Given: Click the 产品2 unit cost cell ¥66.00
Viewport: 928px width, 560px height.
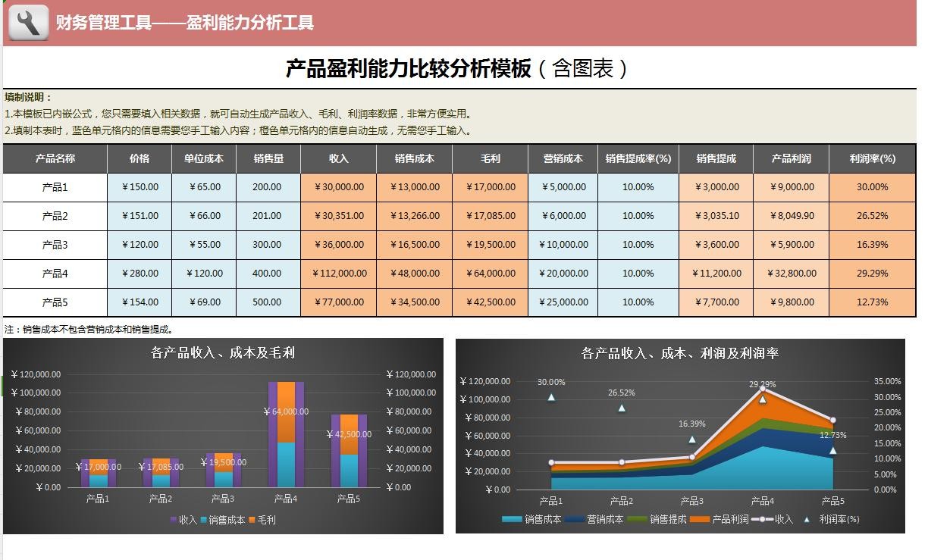Looking at the screenshot, I should [203, 216].
